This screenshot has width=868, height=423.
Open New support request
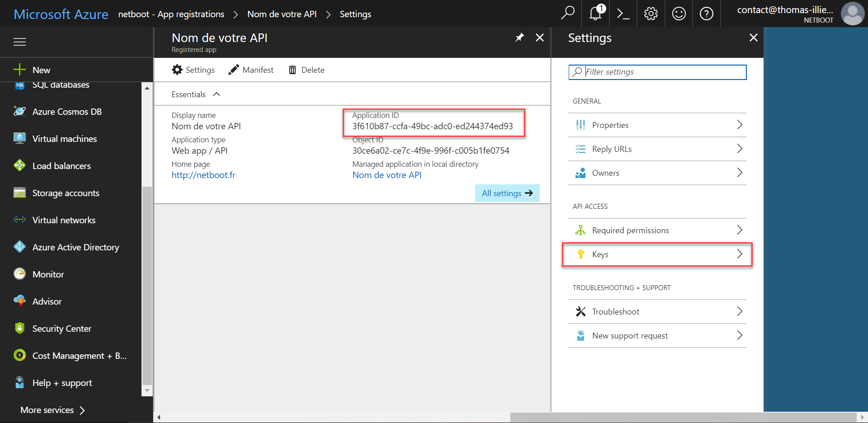[x=657, y=335]
